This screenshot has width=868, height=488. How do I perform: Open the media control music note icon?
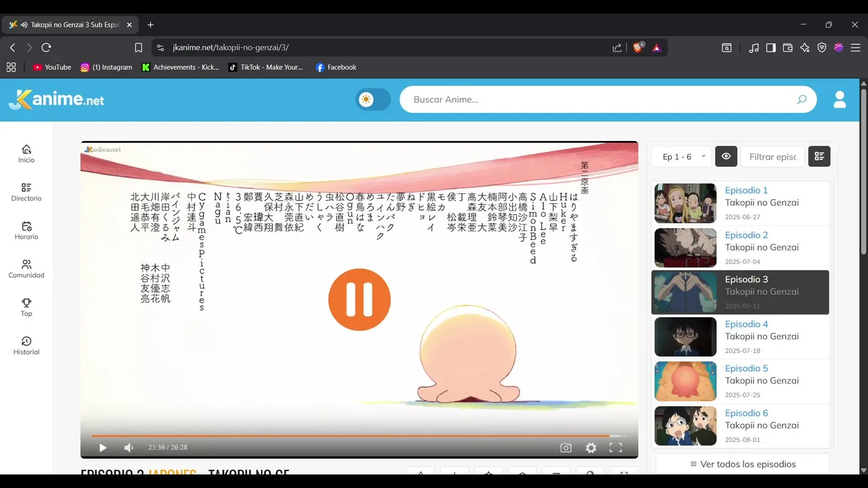point(754,47)
